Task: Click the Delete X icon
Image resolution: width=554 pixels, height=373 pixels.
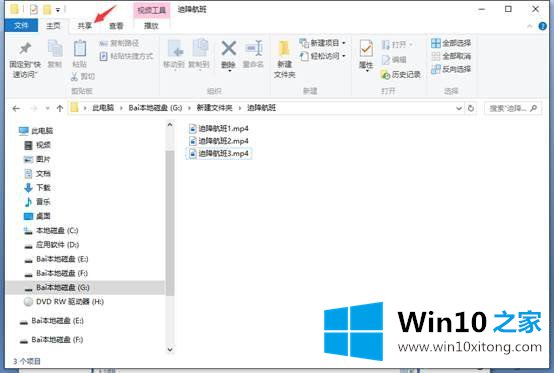Action: tap(229, 49)
